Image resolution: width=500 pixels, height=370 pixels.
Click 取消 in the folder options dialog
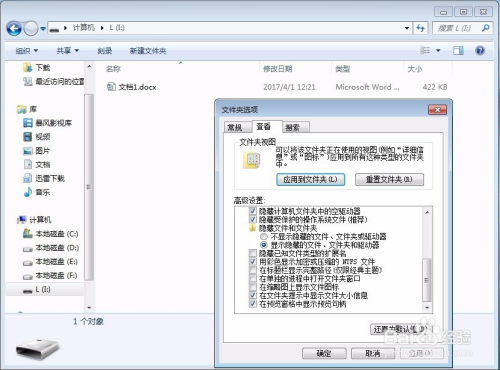(373, 353)
